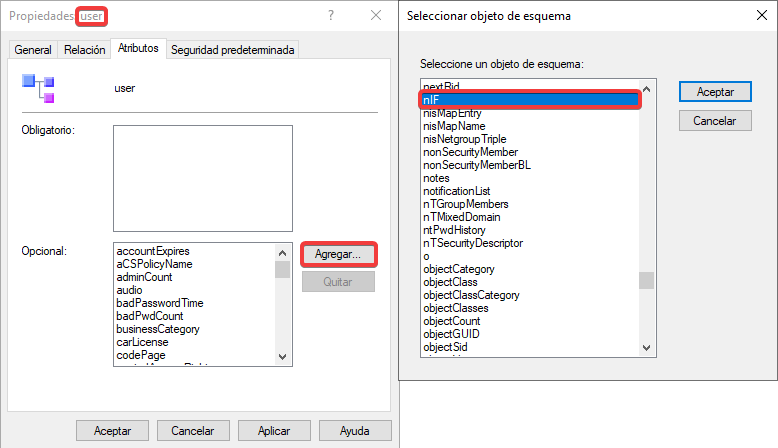This screenshot has width=778, height=448.
Task: Click the Agregar button
Action: [338, 254]
